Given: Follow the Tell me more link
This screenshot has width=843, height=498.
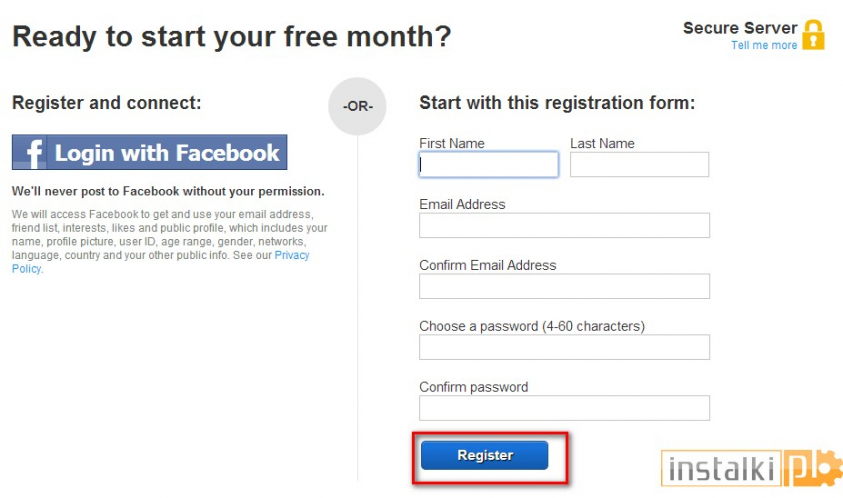Looking at the screenshot, I should point(764,45).
